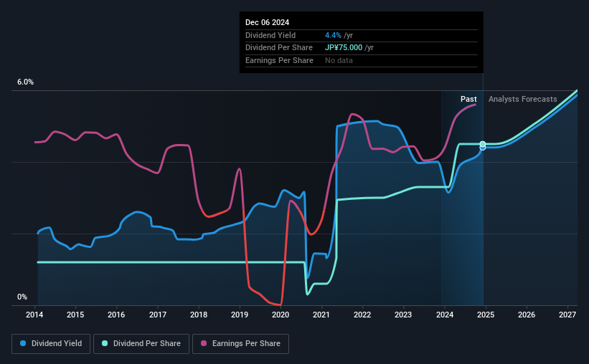Click the pink Earnings Per Share legend dot
Viewport: 589px width, 364px height.
[x=204, y=343]
